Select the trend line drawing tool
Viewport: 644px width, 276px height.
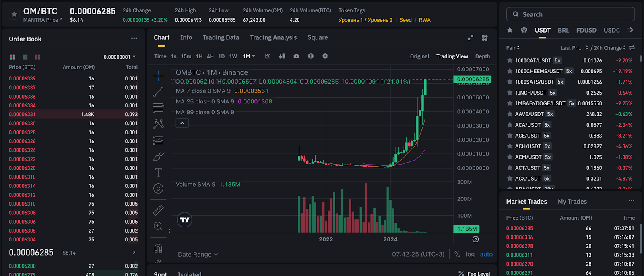click(159, 92)
